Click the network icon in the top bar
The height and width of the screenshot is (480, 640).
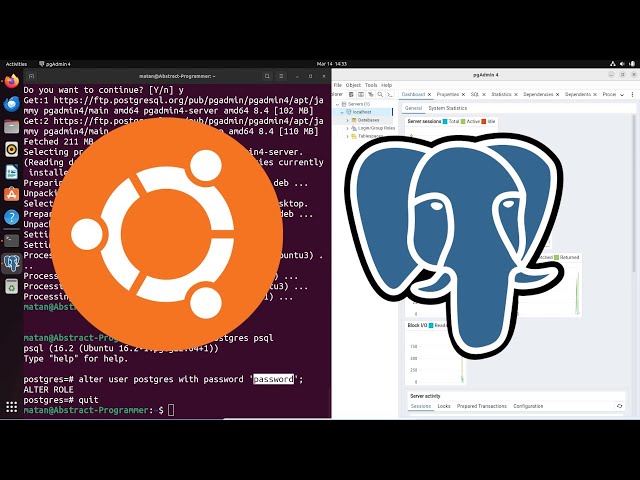[x=613, y=64]
